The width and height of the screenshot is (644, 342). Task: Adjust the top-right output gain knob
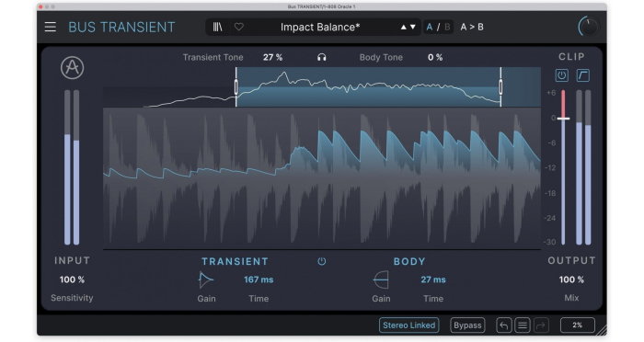(588, 27)
